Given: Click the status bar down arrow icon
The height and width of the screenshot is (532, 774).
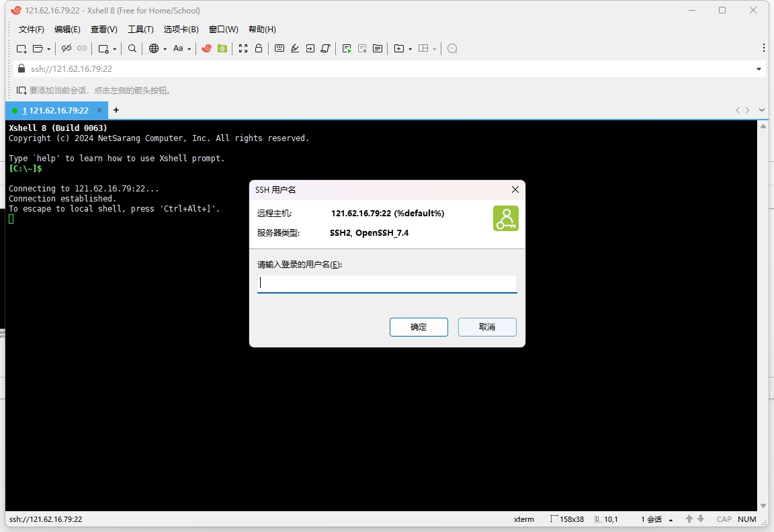Looking at the screenshot, I should [701, 519].
